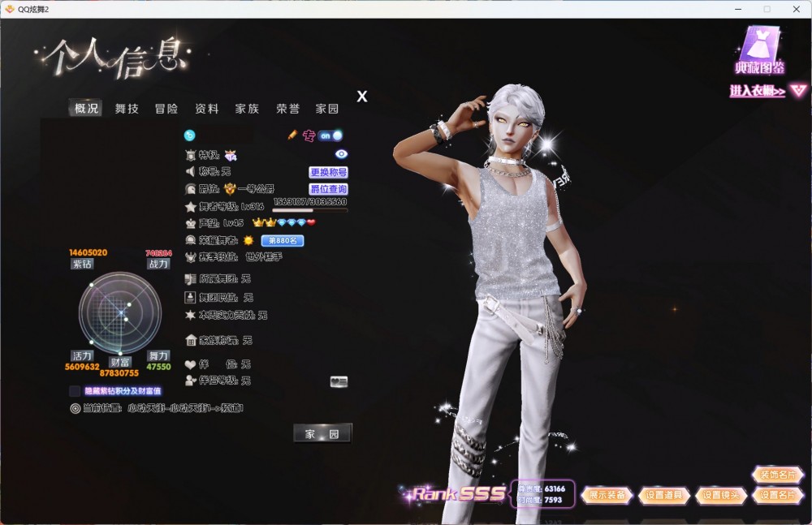Check the 隐藏紫钻积分及财富值 checkbox
This screenshot has height=525, width=812.
tap(75, 391)
